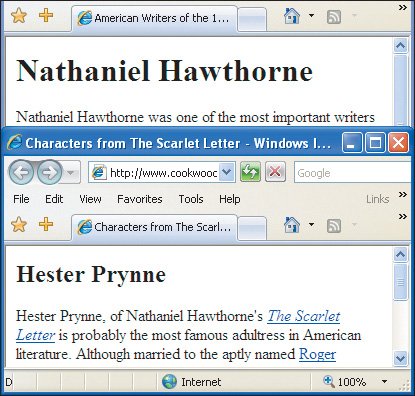Open Home dropdown arrow in back window

click(x=311, y=16)
